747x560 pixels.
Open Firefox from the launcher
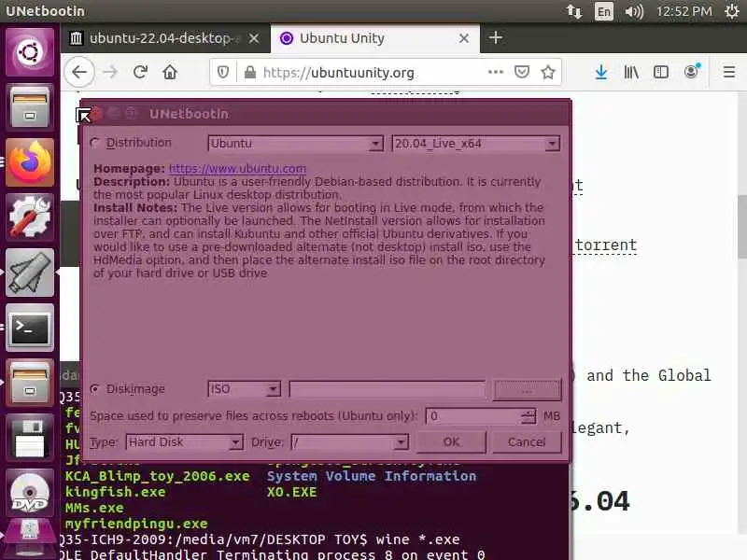30,161
